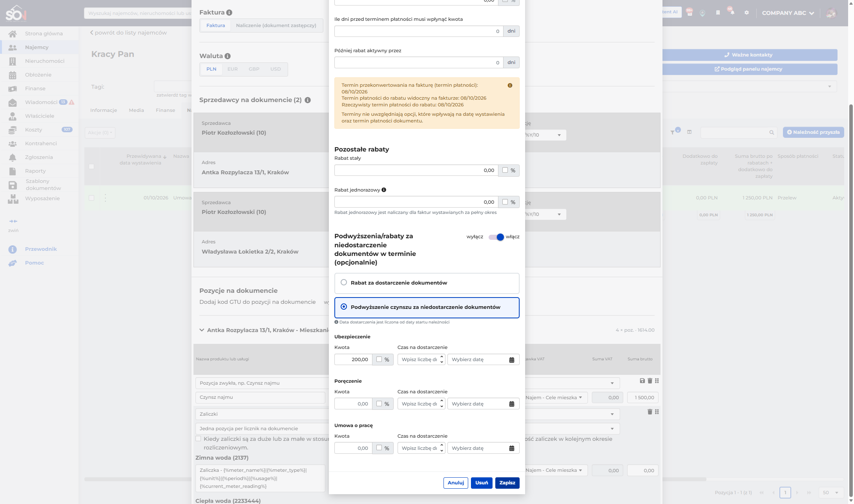Open COMPANY ABC account dropdown
The image size is (854, 504).
788,13
